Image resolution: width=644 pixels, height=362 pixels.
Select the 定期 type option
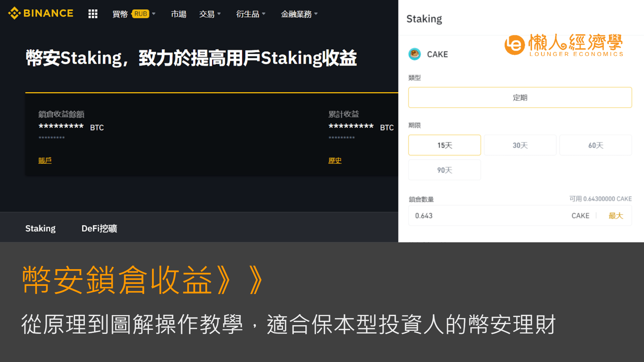click(520, 98)
